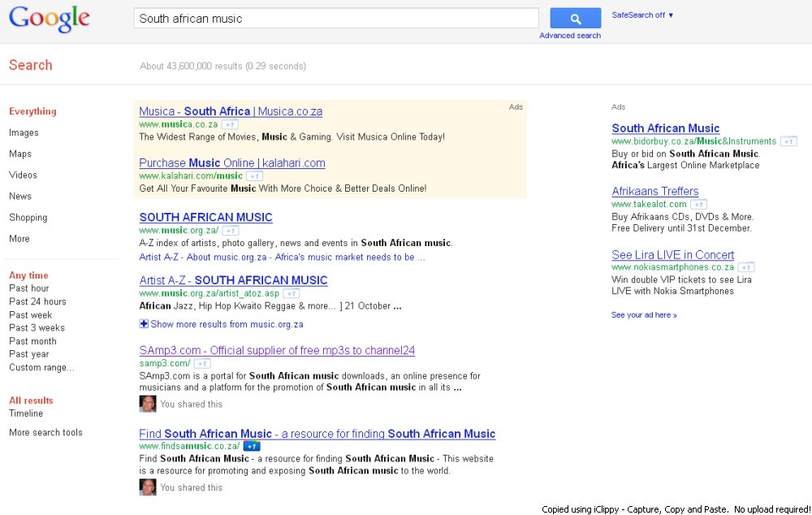812x515 pixels.
Task: Click the Google logo
Action: click(50, 19)
